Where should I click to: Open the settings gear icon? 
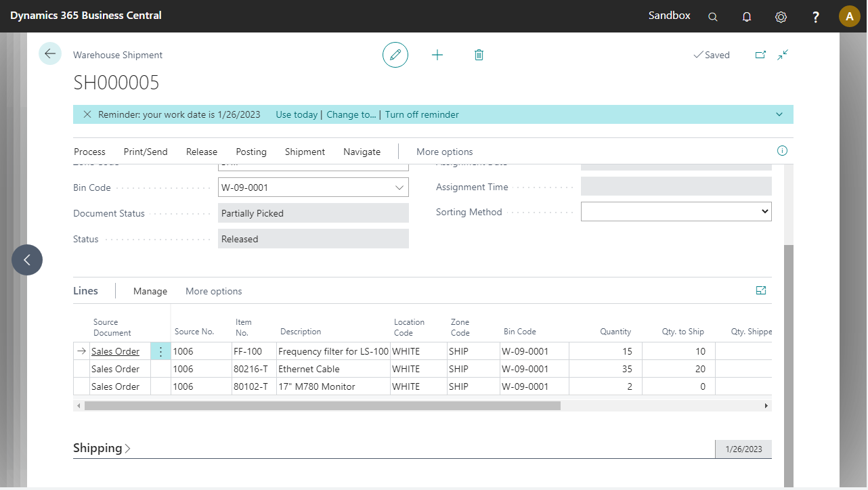tap(781, 17)
